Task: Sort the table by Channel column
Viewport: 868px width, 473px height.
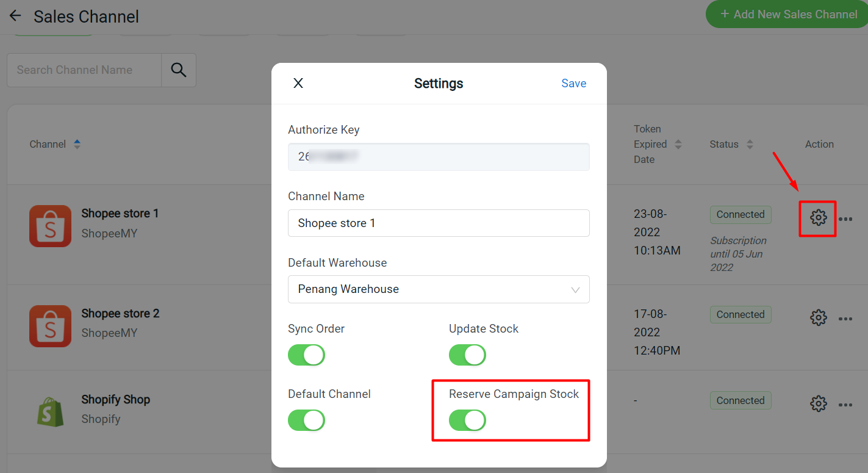Action: coord(77,145)
